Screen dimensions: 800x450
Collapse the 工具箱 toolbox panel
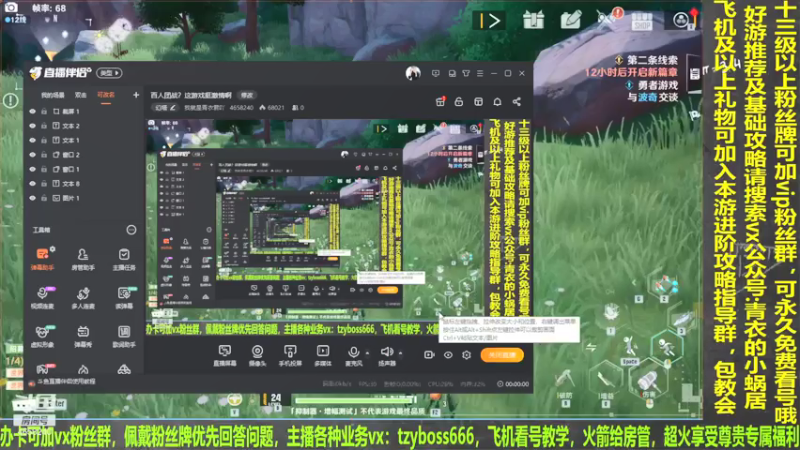pyautogui.click(x=131, y=230)
